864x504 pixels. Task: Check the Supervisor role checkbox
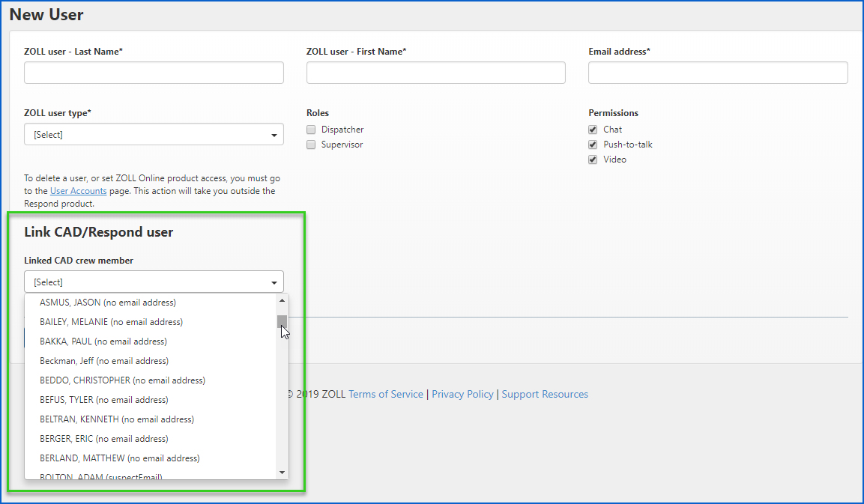tap(311, 145)
